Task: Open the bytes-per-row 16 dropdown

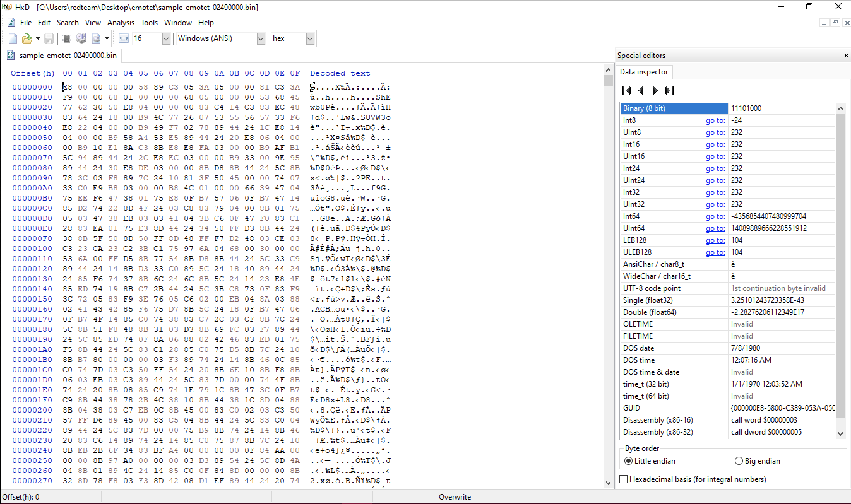Action: pos(166,39)
